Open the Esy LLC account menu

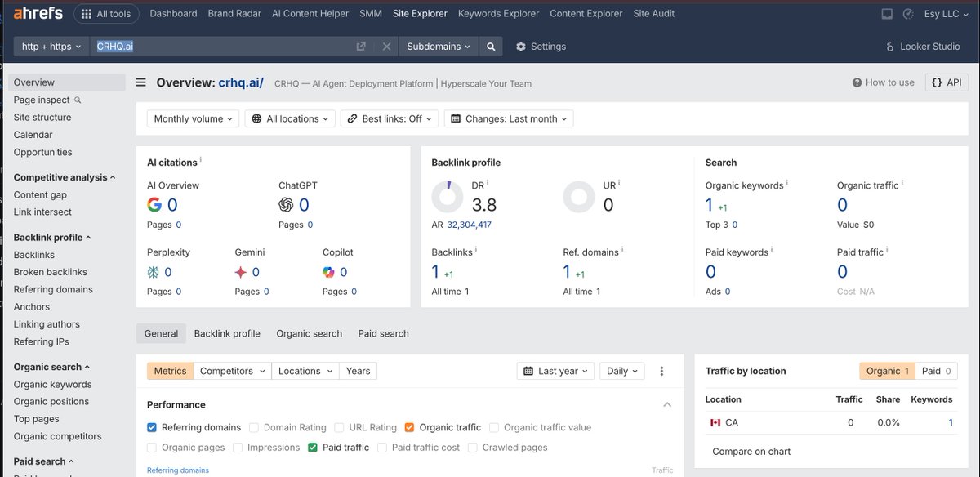click(x=947, y=14)
